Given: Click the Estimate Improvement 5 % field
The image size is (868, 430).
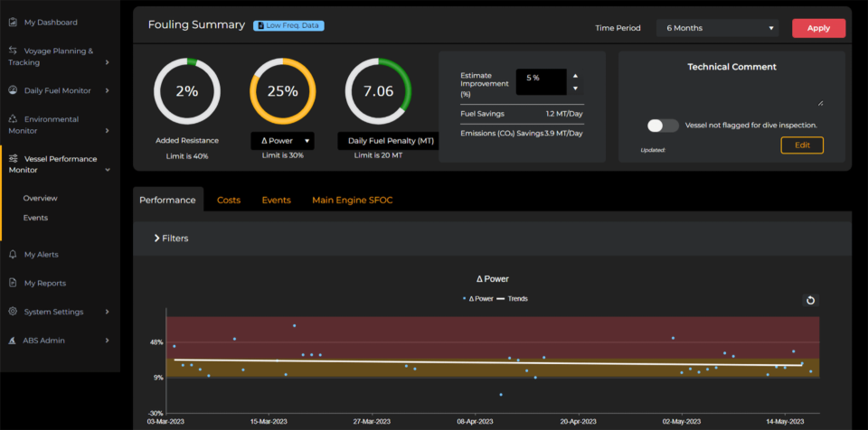Looking at the screenshot, I should click(x=541, y=82).
